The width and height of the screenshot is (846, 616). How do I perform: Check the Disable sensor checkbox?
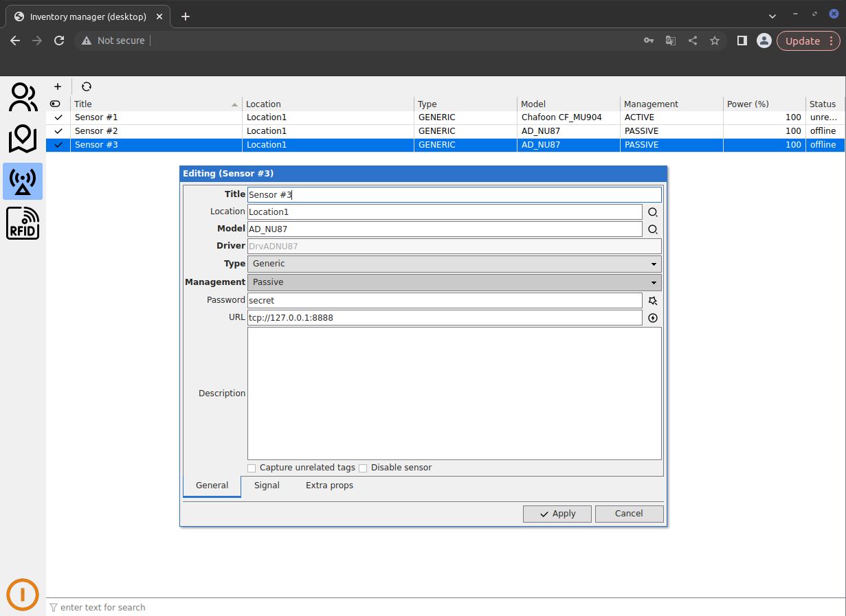(363, 468)
